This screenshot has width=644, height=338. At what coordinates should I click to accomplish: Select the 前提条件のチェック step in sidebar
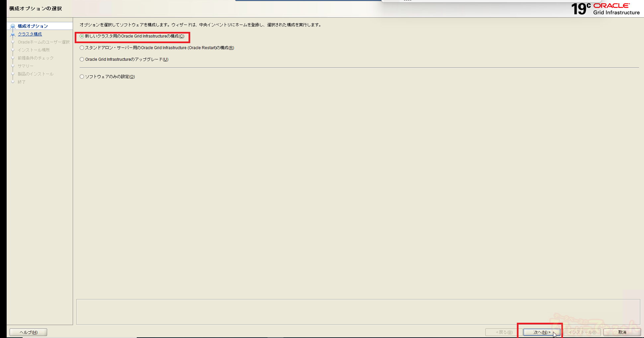click(x=36, y=58)
